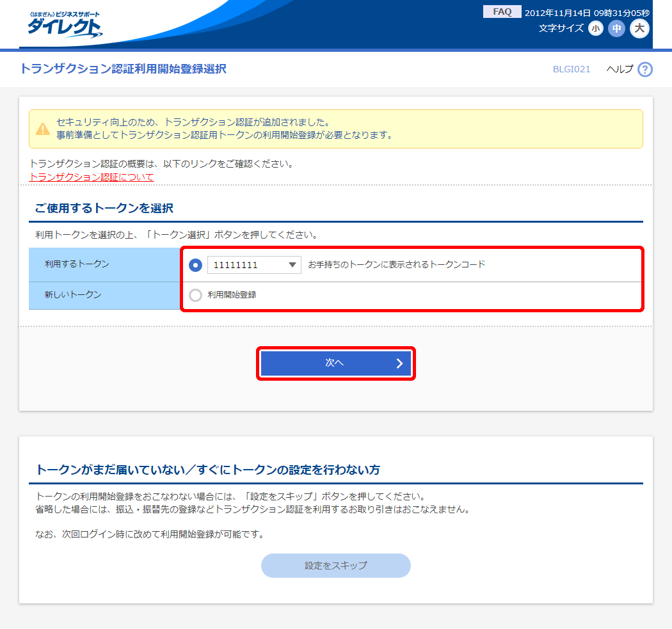Screen dimensions: 672x629
Task: Set font size to 大 (large)
Action: point(638,29)
